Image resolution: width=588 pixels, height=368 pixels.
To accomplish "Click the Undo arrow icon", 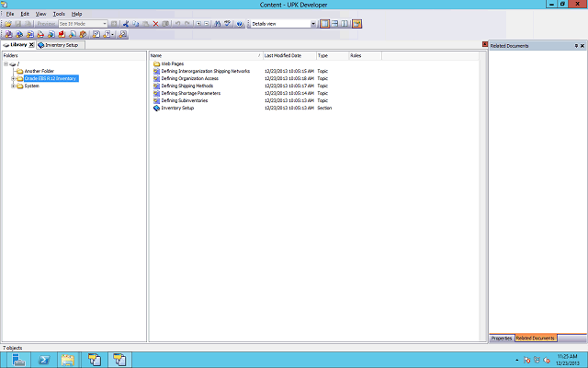I will coord(175,23).
